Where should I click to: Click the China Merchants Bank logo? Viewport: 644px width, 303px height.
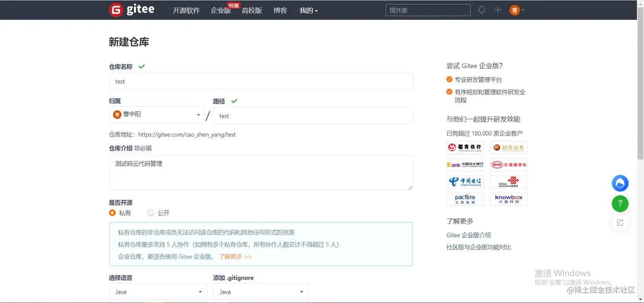tap(465, 147)
